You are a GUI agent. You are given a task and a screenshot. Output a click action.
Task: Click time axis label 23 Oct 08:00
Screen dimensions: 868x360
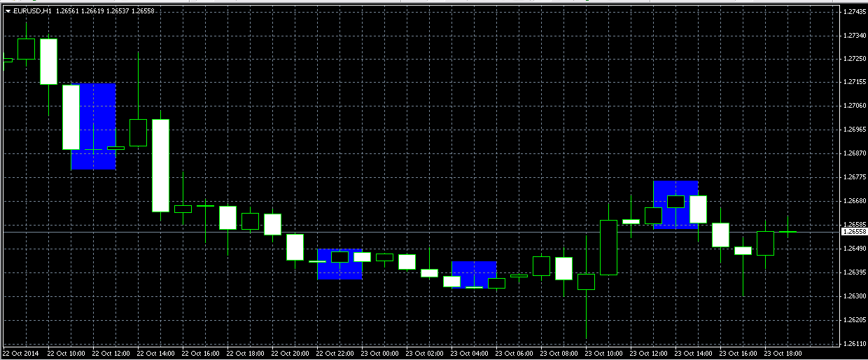[x=559, y=354]
